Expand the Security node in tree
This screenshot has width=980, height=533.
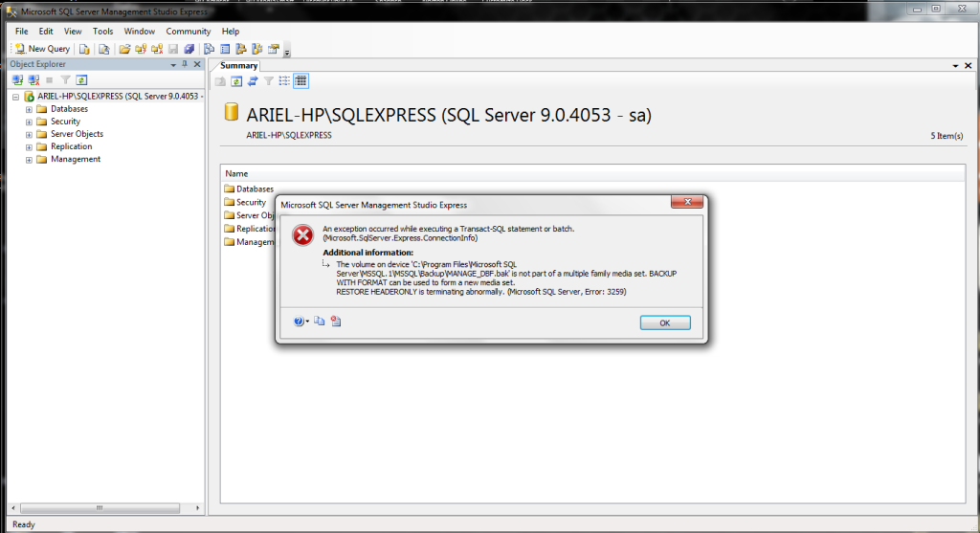pos(29,122)
